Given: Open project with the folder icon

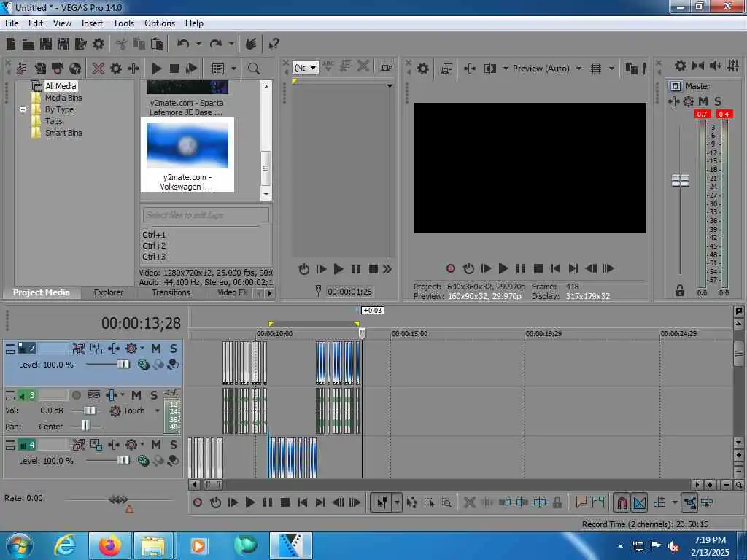Looking at the screenshot, I should (28, 44).
